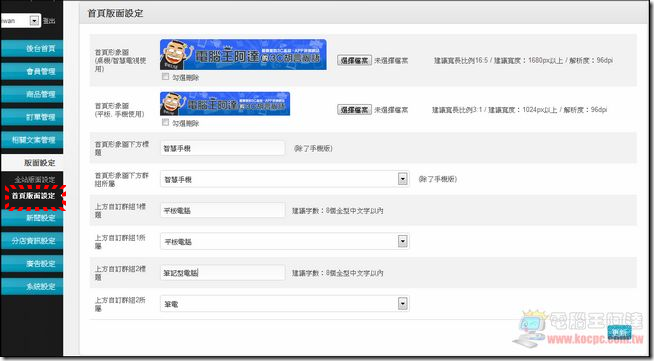Click the blue update button at bottom right
654x361 pixels.
click(x=619, y=333)
